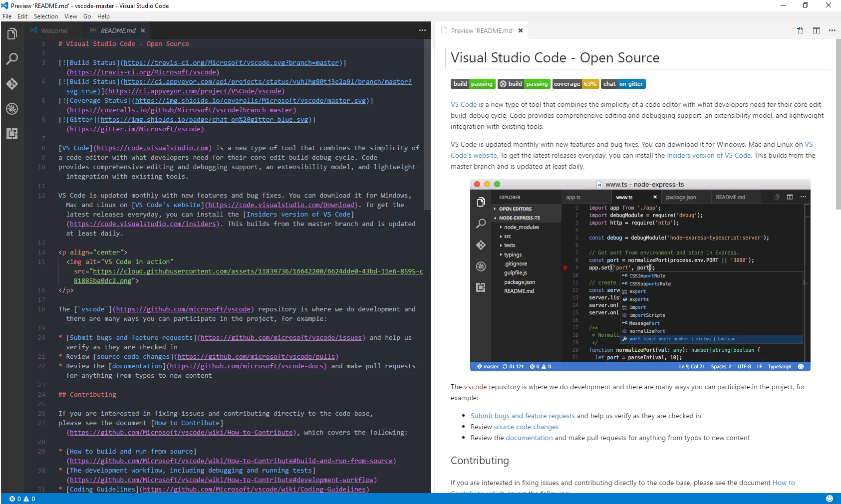The height and width of the screenshot is (504, 841).
Task: Select the Preview 'README.md' tab
Action: [x=482, y=30]
